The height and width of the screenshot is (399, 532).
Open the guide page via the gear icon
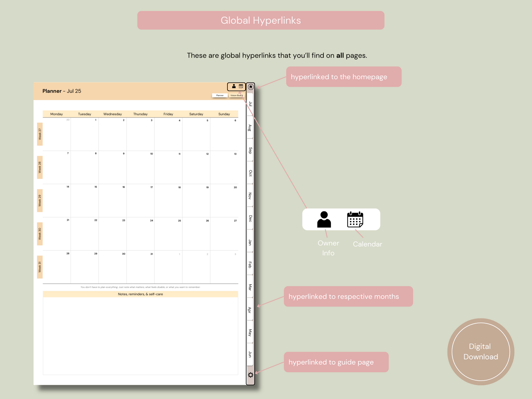[251, 375]
